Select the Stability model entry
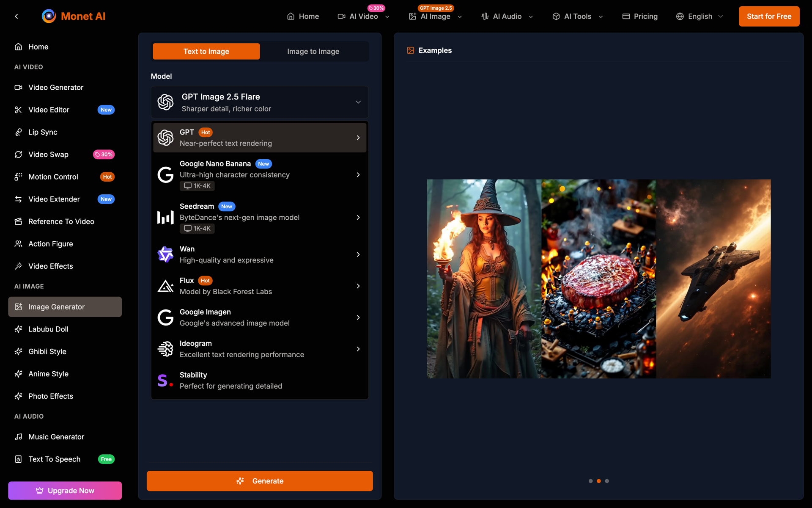 (x=260, y=381)
